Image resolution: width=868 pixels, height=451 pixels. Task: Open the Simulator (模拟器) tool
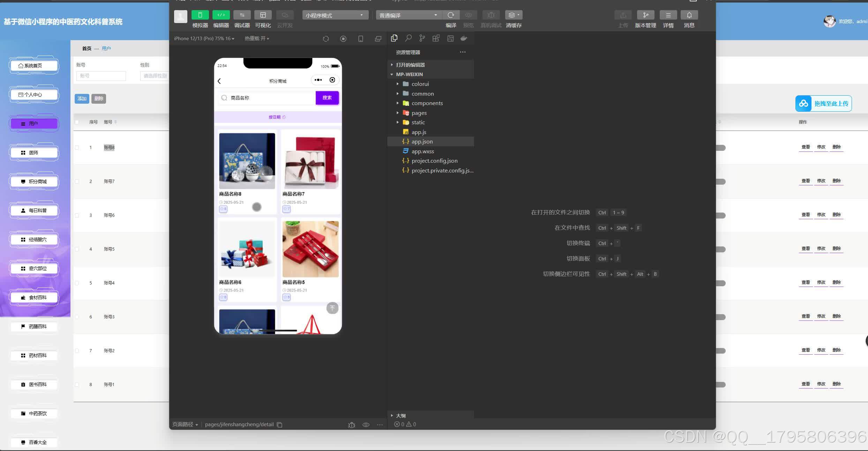200,15
